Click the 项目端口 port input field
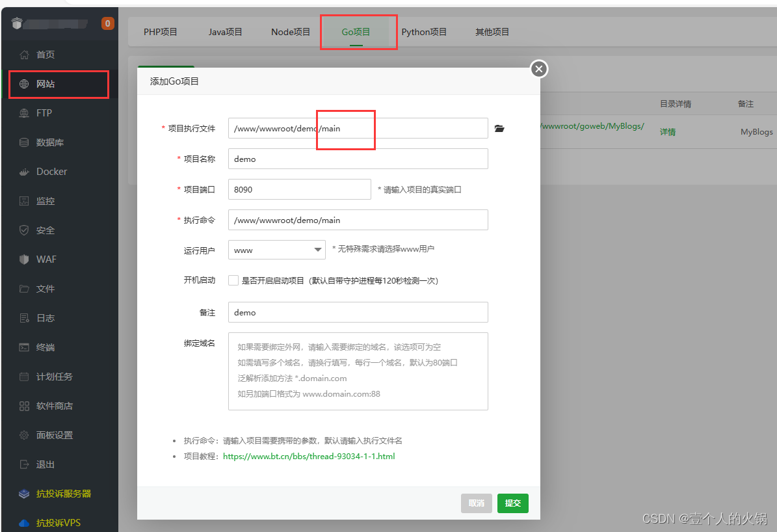The height and width of the screenshot is (532, 777). click(299, 189)
